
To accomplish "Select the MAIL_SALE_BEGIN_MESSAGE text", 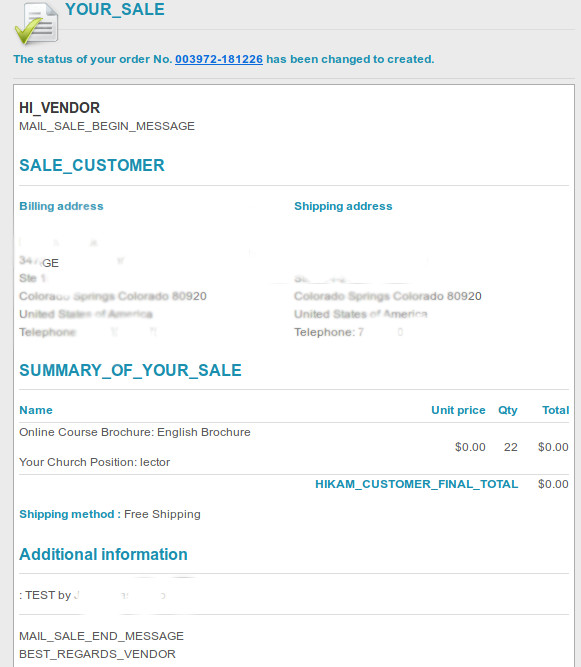I will point(107,126).
